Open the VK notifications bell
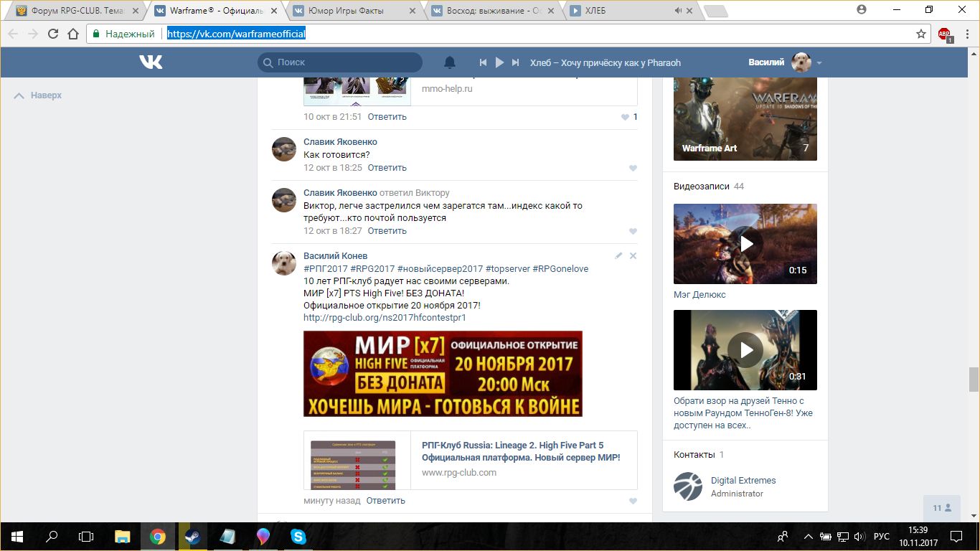980x551 pixels. click(450, 62)
